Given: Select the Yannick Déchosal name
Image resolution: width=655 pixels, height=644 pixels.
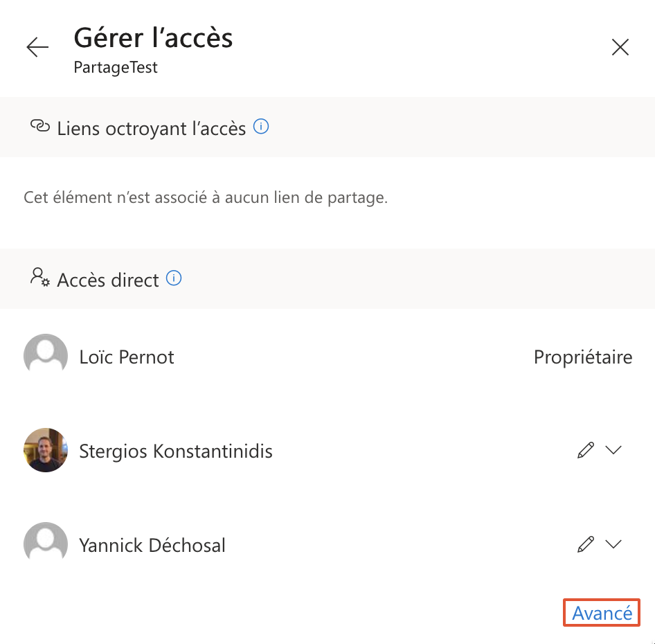Looking at the screenshot, I should point(152,546).
